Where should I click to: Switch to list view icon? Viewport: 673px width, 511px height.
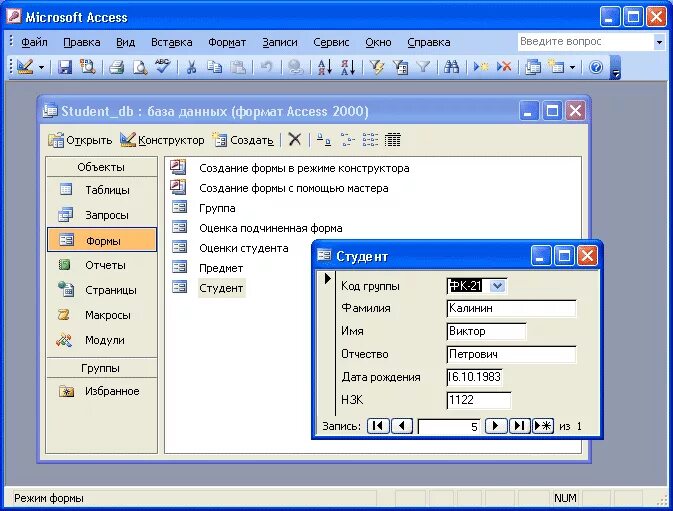click(x=370, y=139)
